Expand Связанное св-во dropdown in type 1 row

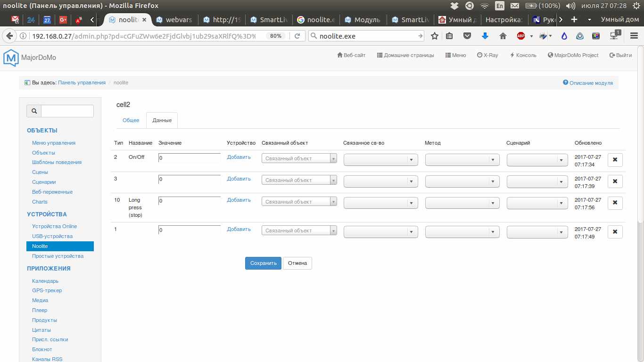380,232
